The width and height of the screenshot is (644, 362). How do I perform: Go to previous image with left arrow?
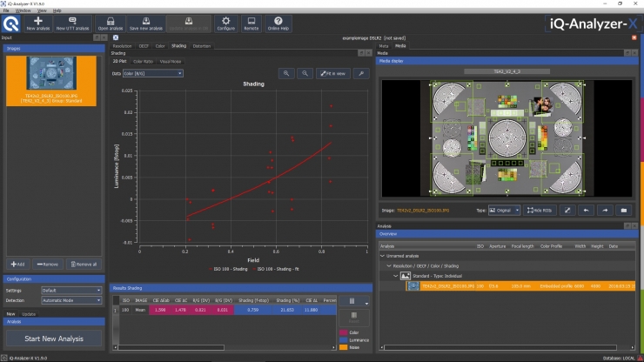586,211
